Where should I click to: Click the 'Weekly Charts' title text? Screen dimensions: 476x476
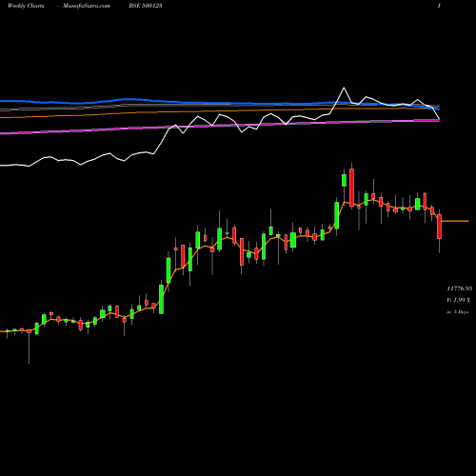26,6
